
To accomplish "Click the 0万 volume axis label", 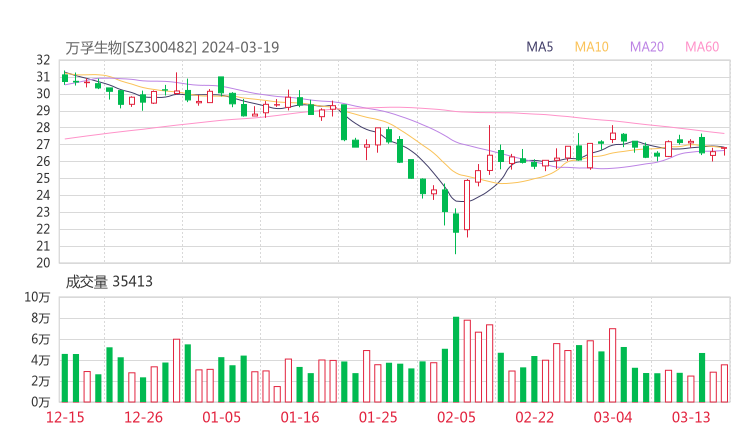I will coord(41,402).
